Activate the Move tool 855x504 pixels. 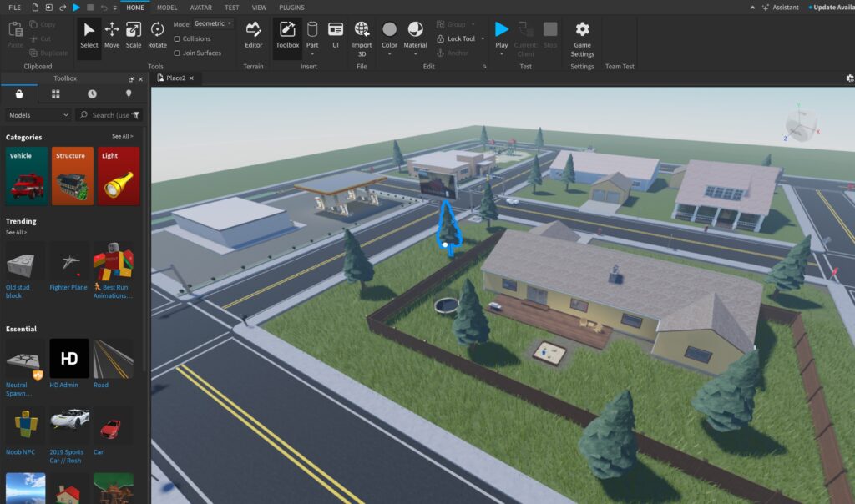[112, 36]
